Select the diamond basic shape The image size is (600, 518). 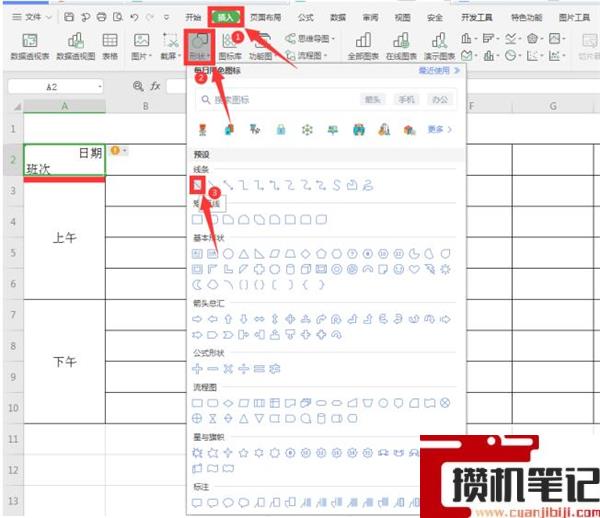click(x=306, y=254)
